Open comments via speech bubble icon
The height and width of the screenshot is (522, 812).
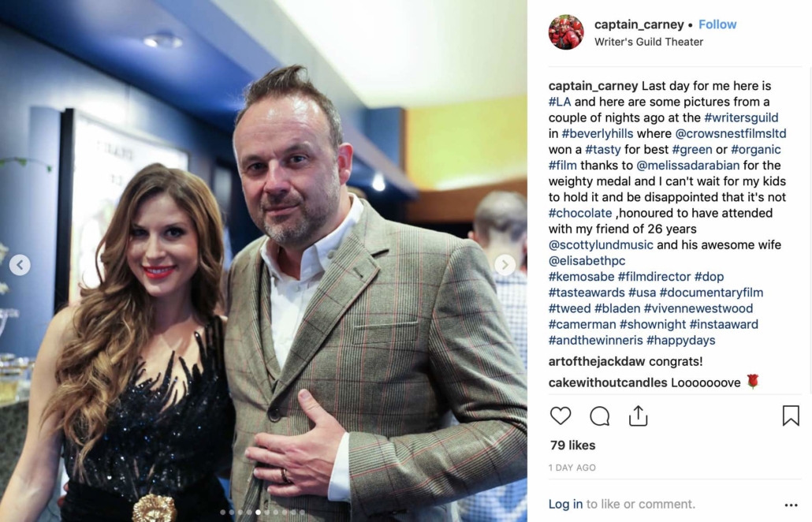599,416
